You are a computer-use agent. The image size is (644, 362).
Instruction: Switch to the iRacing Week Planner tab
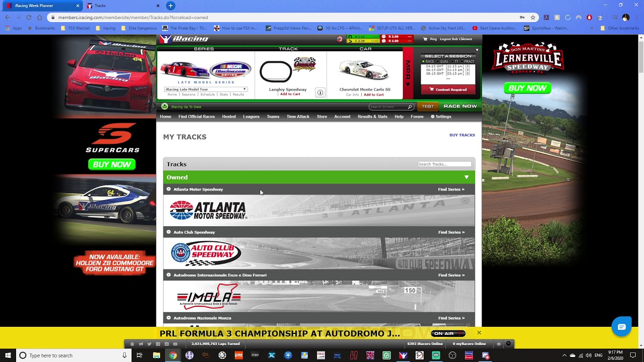[42, 6]
